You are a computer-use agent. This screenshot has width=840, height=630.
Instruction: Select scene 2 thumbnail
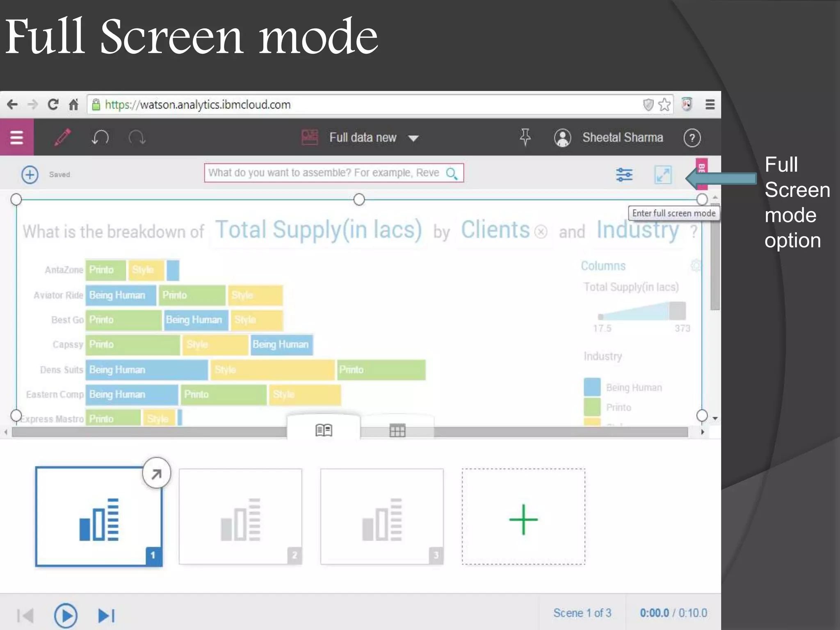click(240, 516)
